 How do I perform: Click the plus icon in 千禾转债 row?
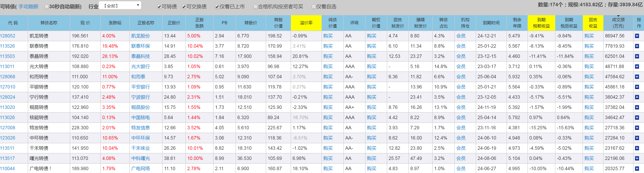click(637, 148)
